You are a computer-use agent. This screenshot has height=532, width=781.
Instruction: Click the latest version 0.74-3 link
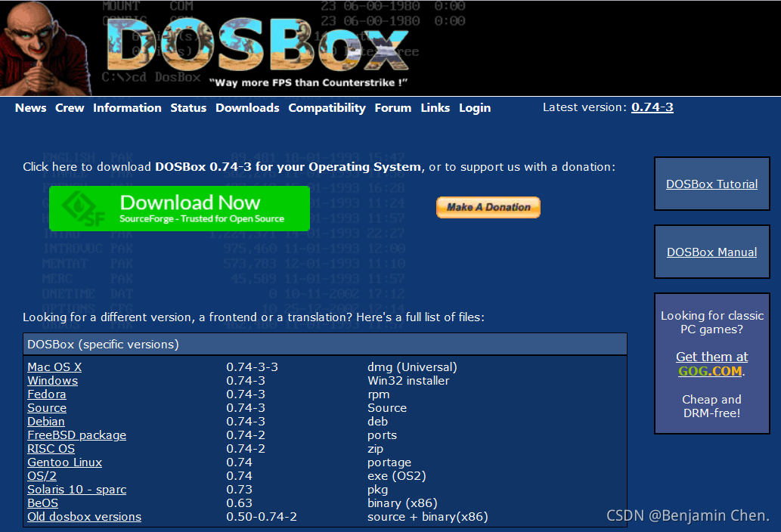[652, 107]
